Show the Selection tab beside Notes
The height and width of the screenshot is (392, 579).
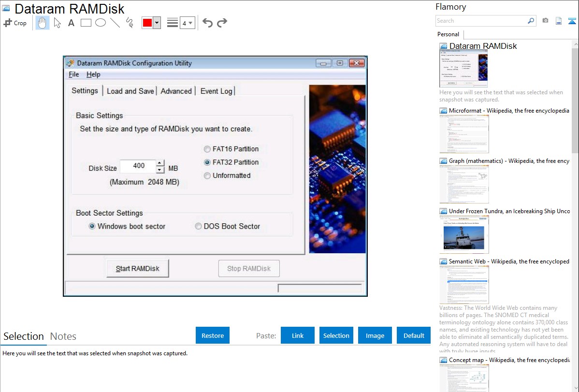(24, 336)
